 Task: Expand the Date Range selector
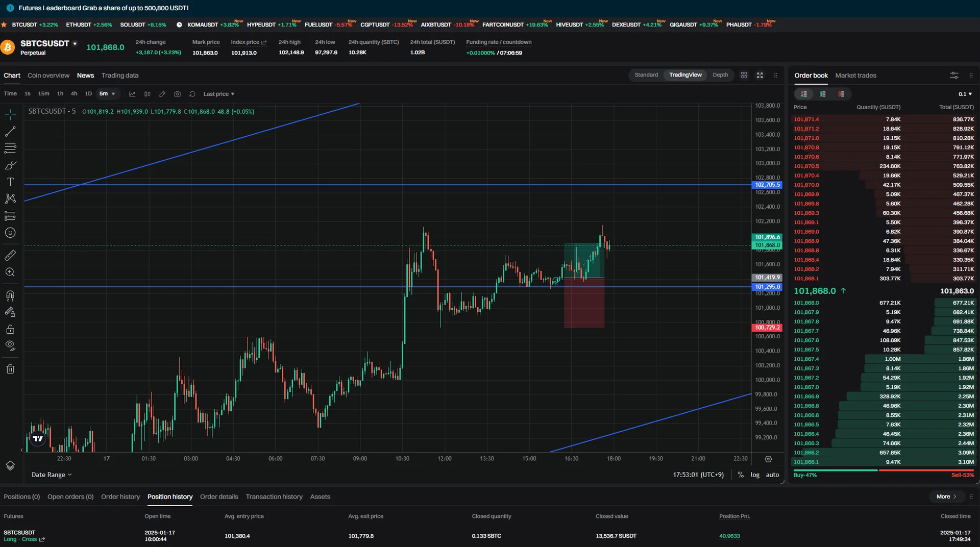(x=52, y=475)
